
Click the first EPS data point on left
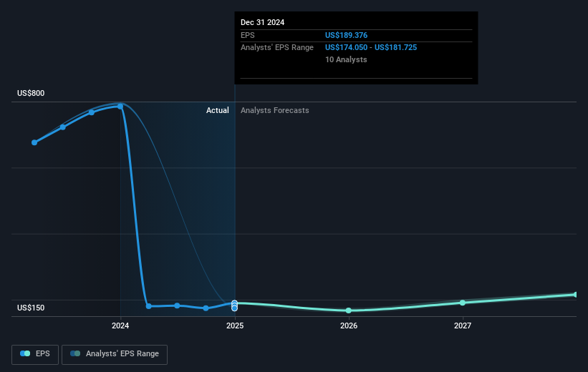pyautogui.click(x=34, y=142)
